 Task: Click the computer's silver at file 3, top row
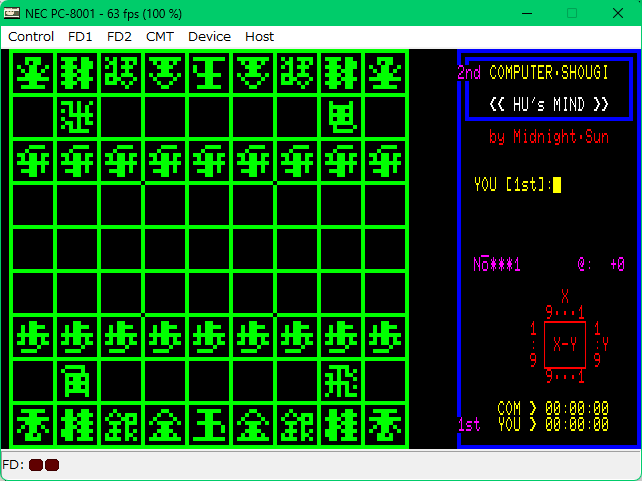pyautogui.click(x=297, y=73)
